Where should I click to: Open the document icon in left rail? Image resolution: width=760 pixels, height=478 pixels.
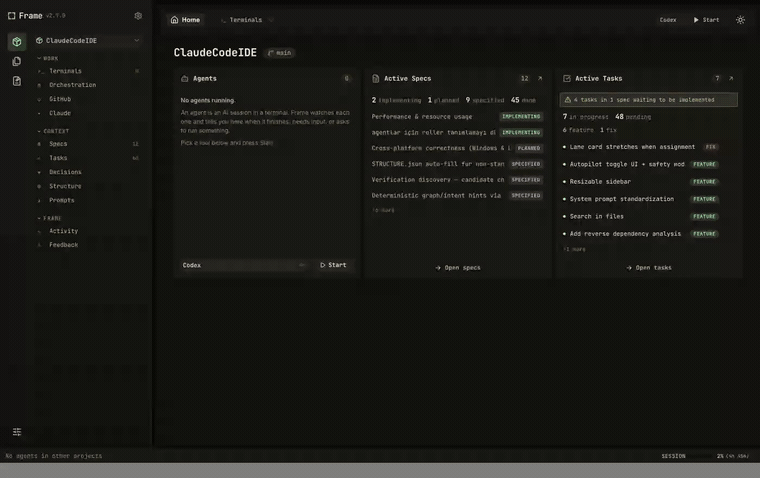[x=17, y=81]
